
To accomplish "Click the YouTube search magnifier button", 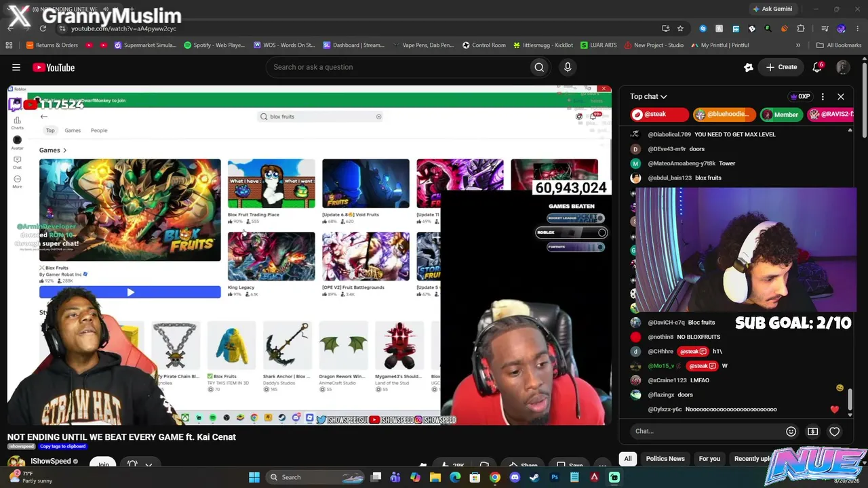I will tap(539, 67).
